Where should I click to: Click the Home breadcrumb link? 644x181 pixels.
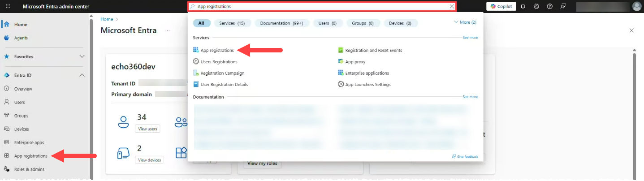(107, 19)
